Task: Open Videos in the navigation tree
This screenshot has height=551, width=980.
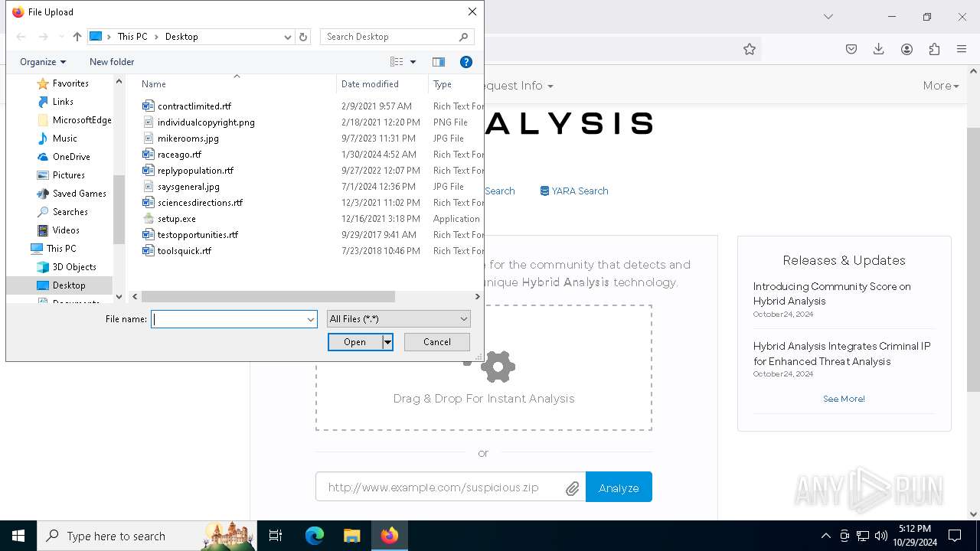Action: [x=66, y=230]
